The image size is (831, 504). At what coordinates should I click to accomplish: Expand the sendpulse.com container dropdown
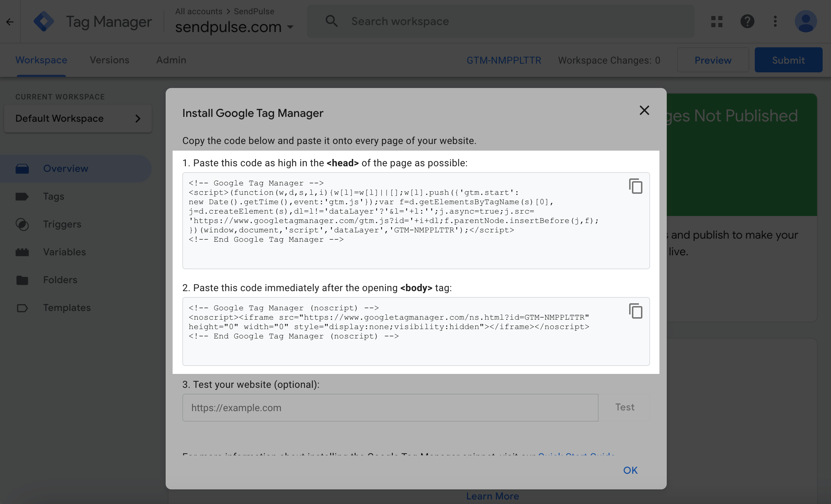click(290, 27)
